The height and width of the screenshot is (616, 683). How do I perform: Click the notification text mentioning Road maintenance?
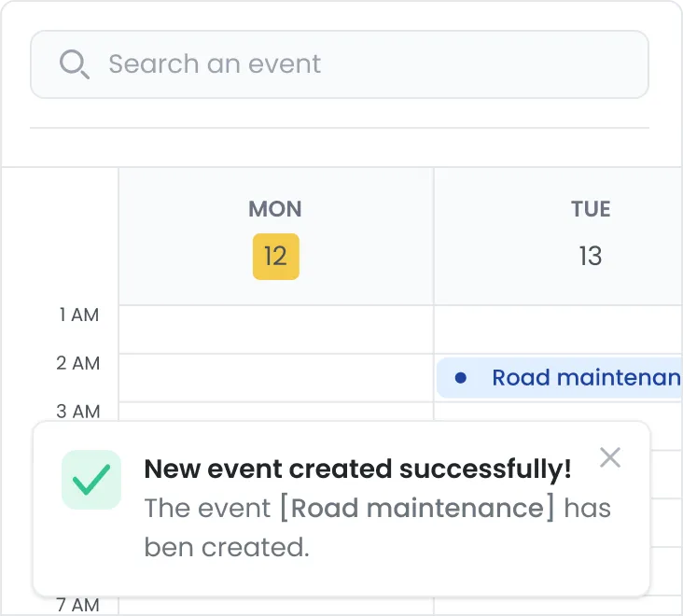pyautogui.click(x=377, y=527)
